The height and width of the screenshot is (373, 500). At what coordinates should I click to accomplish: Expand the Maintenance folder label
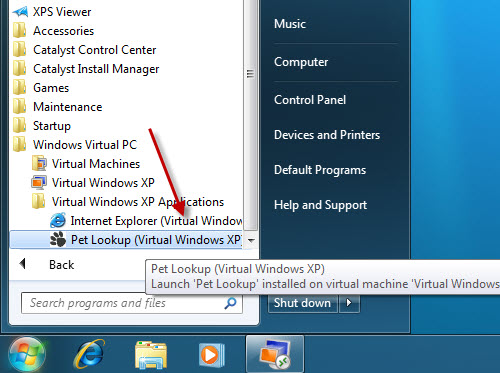coord(68,107)
